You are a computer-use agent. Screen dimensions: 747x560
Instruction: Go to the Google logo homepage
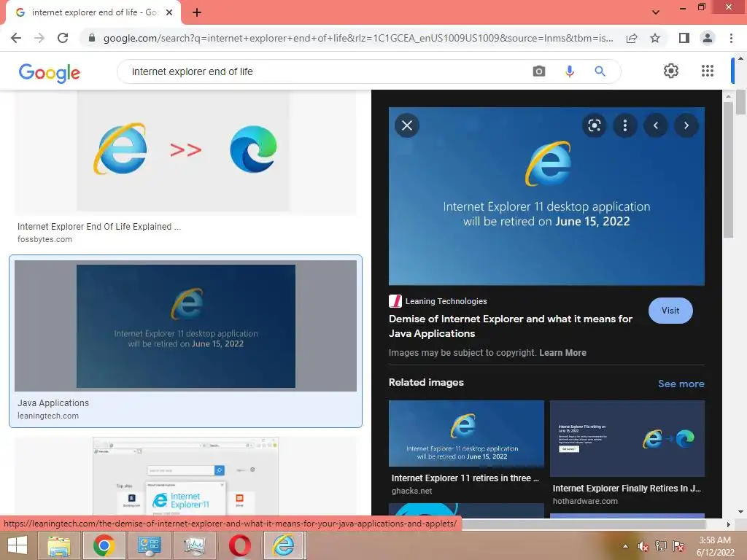(x=50, y=73)
